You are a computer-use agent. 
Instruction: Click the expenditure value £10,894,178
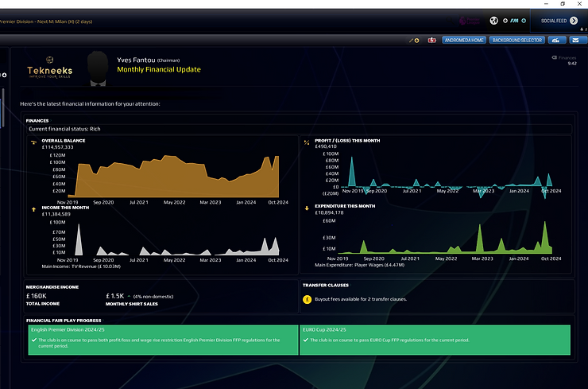coord(329,212)
